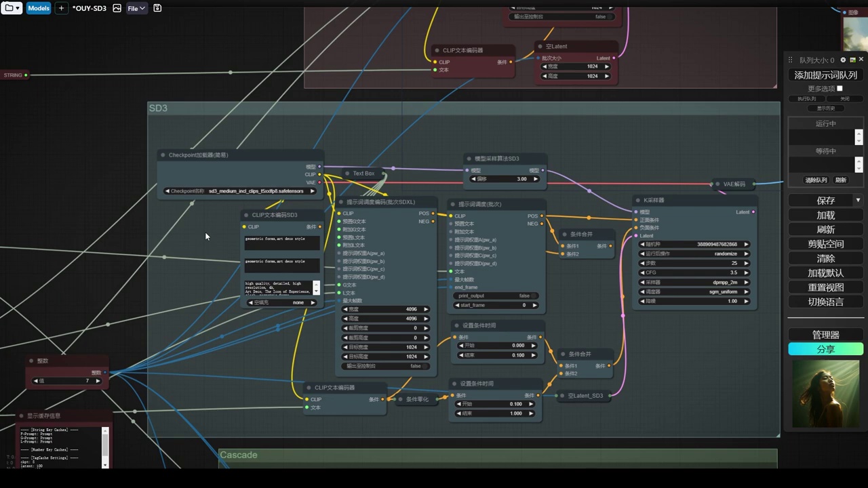
Task: Close the queue side panel
Action: point(861,60)
